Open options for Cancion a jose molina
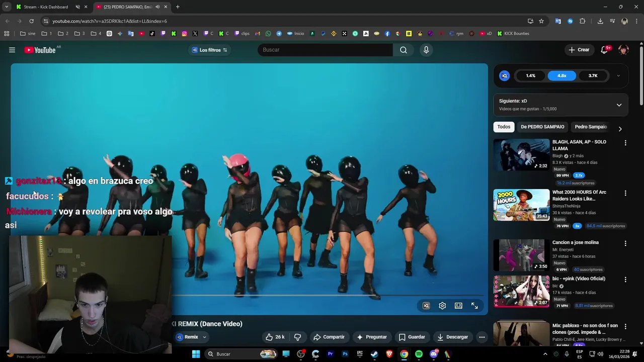 coord(625,243)
